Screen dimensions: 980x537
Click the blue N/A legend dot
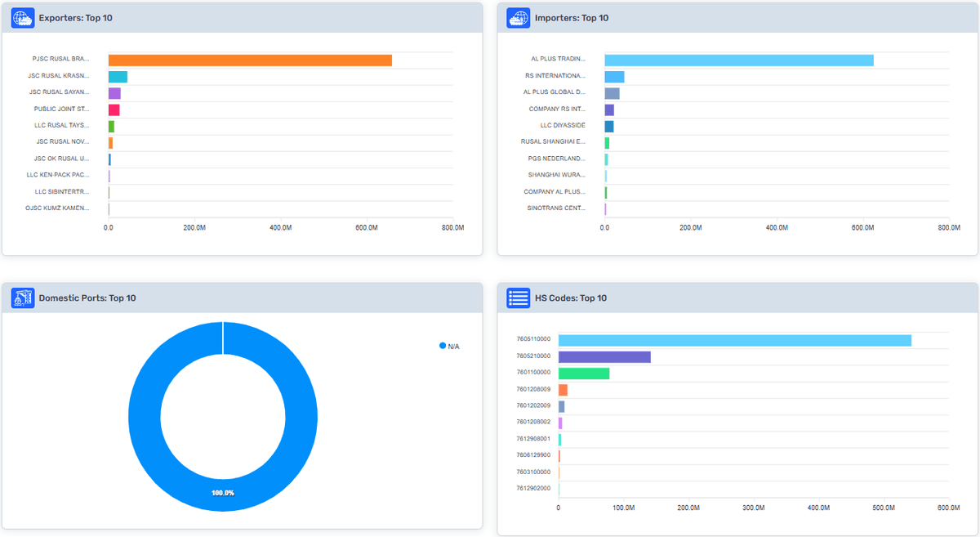pos(443,347)
